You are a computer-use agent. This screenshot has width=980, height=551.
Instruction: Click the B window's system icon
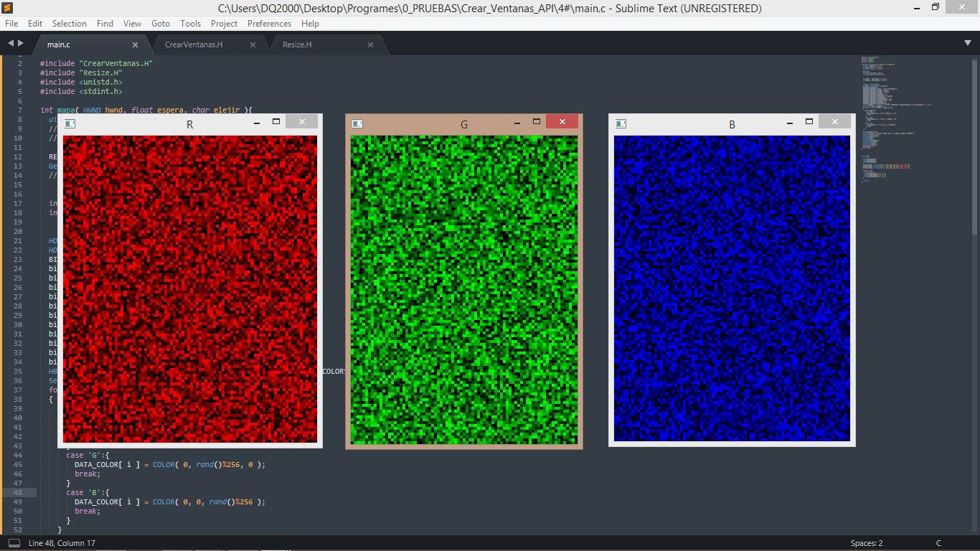tap(621, 123)
